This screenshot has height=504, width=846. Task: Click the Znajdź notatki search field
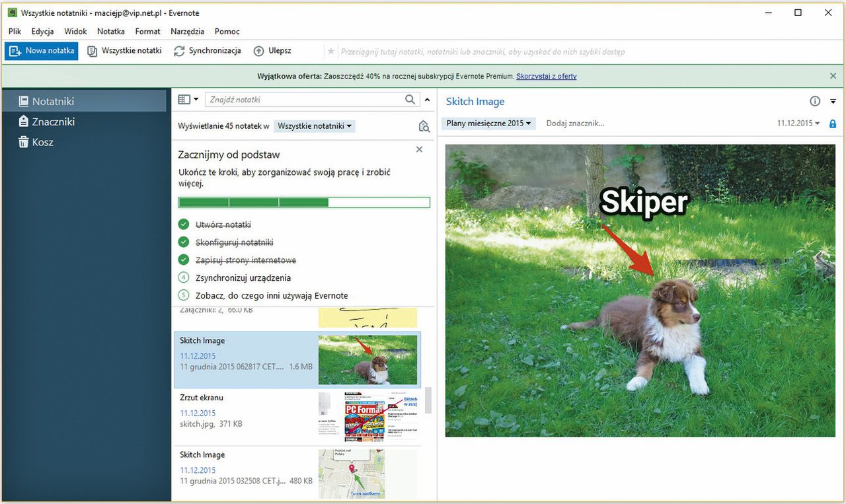click(x=304, y=100)
